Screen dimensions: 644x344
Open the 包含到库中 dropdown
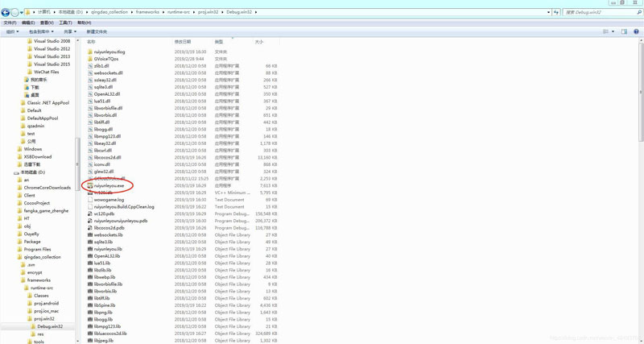[41, 31]
